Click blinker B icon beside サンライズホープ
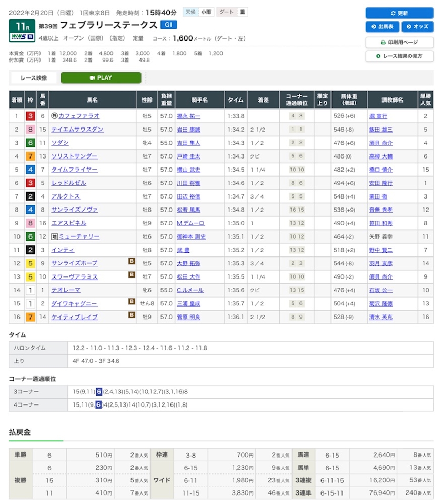 [132, 261]
